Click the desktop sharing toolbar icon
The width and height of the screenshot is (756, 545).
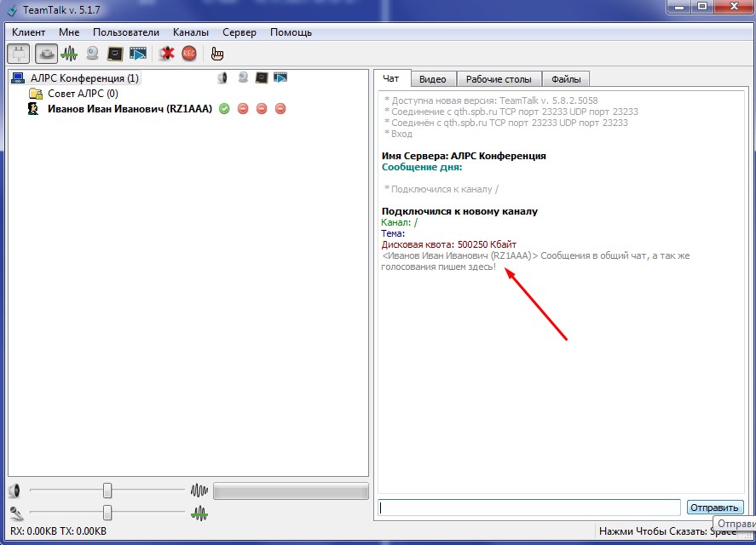115,54
